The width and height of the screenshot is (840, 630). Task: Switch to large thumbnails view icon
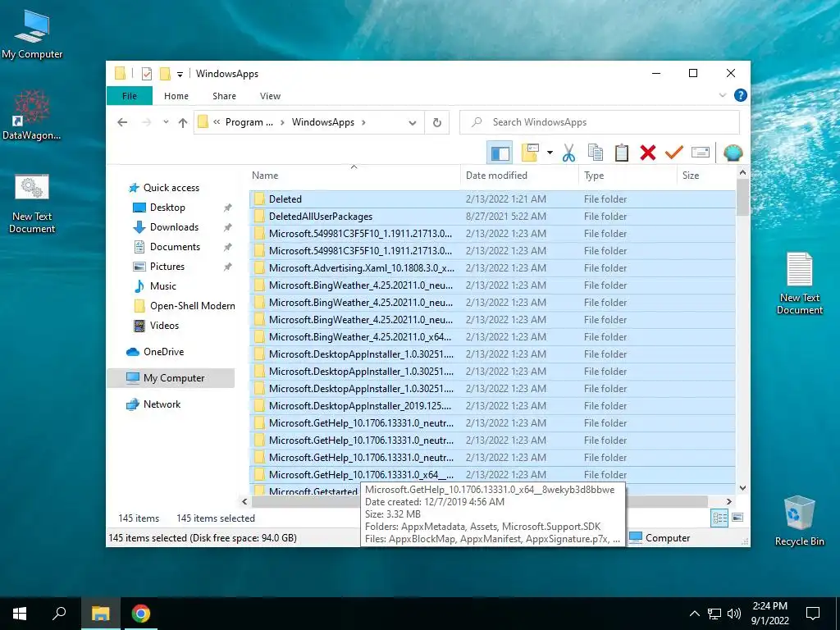click(x=737, y=518)
